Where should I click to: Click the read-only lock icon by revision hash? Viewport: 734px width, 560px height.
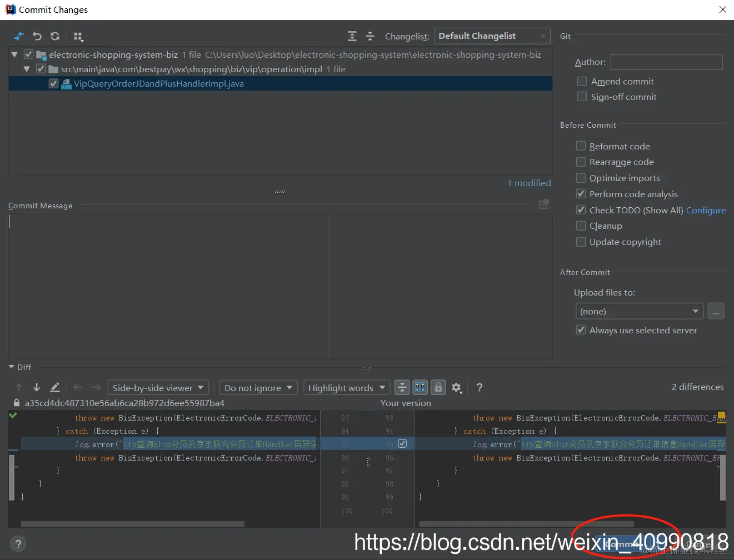point(17,403)
